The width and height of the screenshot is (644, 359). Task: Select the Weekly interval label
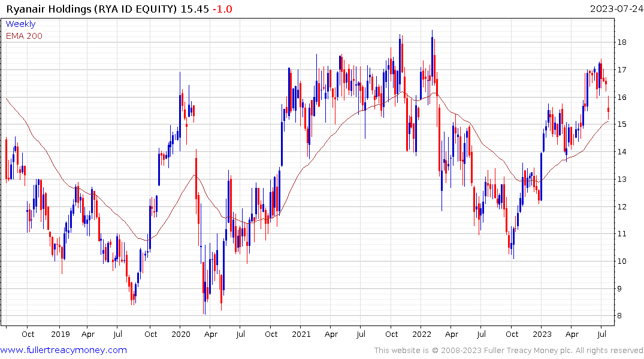click(20, 24)
